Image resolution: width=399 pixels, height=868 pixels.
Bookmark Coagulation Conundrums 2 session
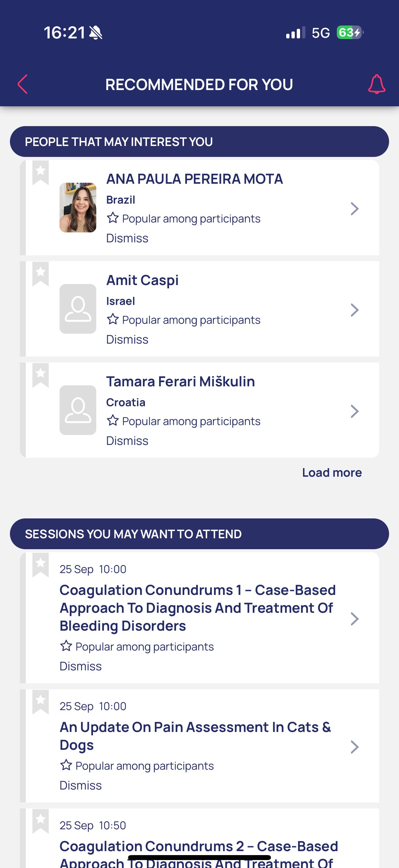point(40,820)
